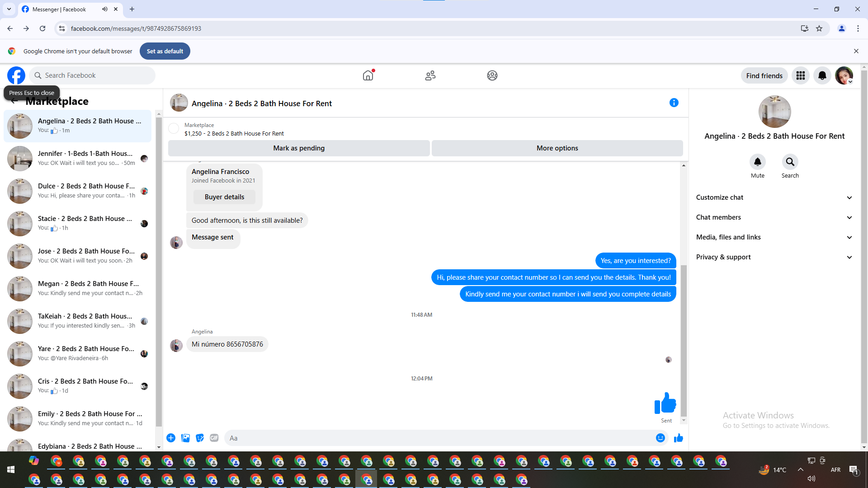Open Stacie's 2 Beds 2 Bath conversation
The width and height of the screenshot is (868, 488).
coord(78,223)
